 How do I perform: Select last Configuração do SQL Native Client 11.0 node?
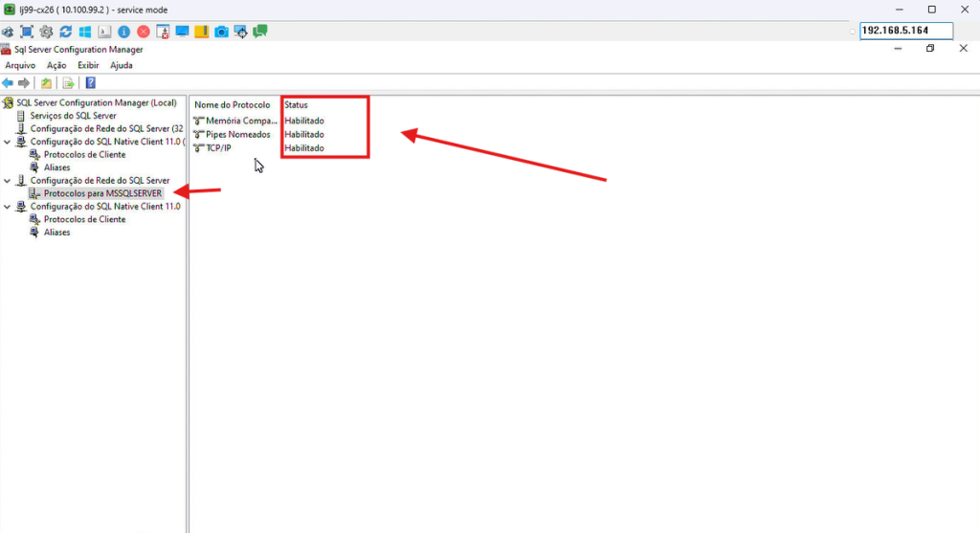click(105, 206)
